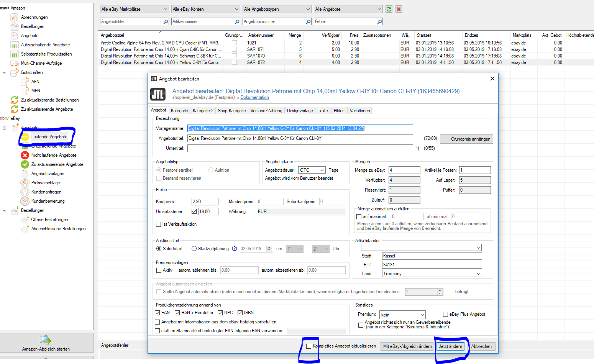This screenshot has width=594, height=364.
Task: Click Mit eBay-Abgleich ändern button
Action: coord(407,346)
